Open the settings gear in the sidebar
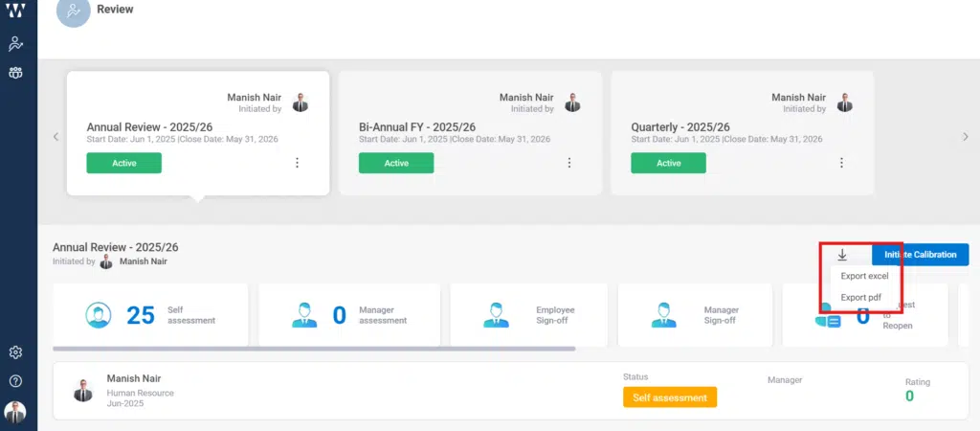Viewport: 980px width, 431px height. tap(15, 352)
